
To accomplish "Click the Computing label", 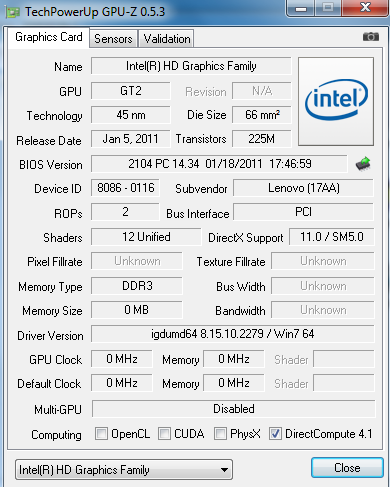I will (56, 435).
